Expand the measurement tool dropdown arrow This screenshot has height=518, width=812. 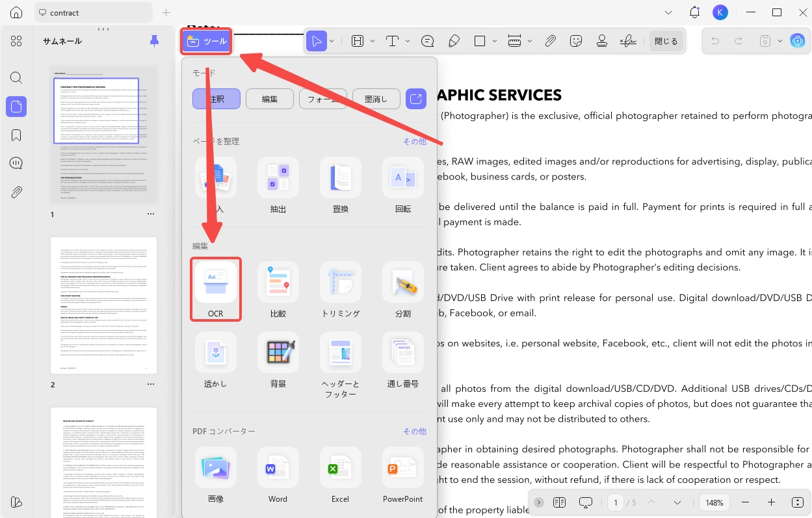[530, 41]
